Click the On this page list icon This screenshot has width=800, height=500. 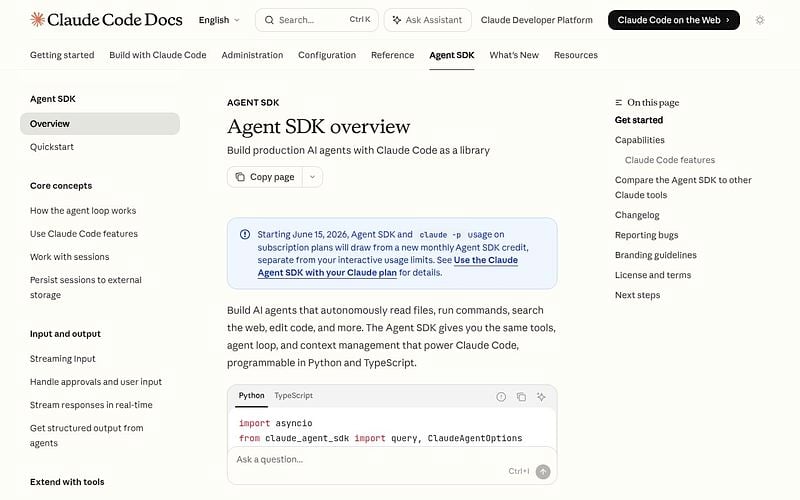[x=618, y=103]
